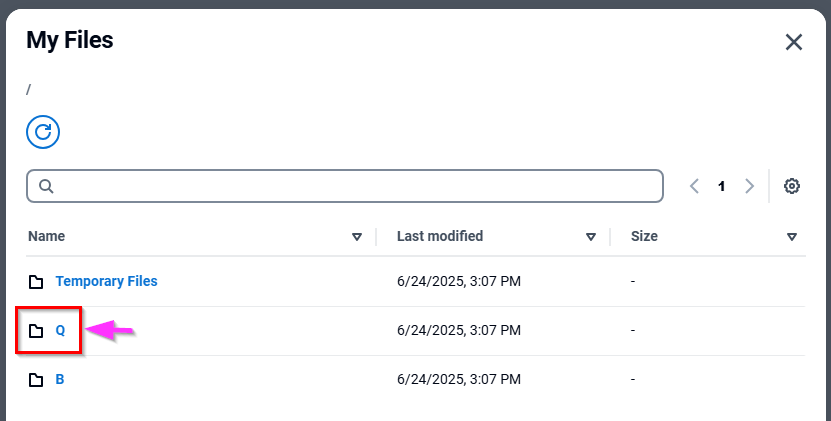The width and height of the screenshot is (831, 421).
Task: Open the Temporary Files folder link
Action: 106,281
